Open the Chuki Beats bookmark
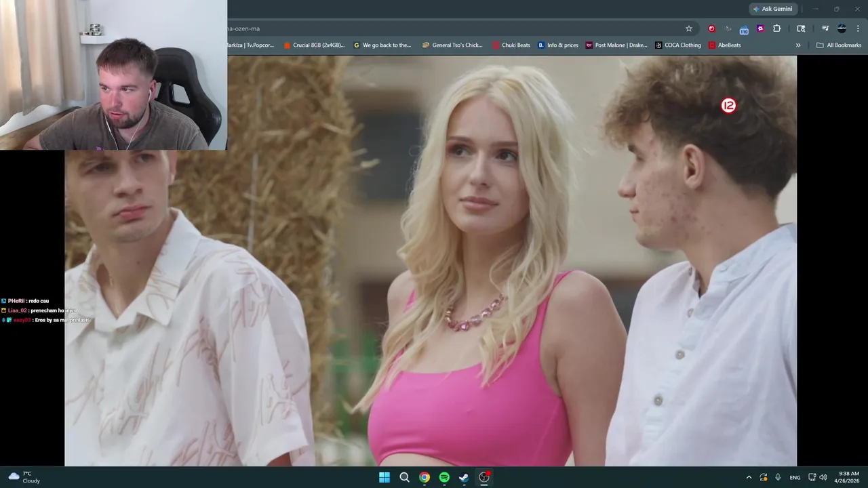 point(511,45)
